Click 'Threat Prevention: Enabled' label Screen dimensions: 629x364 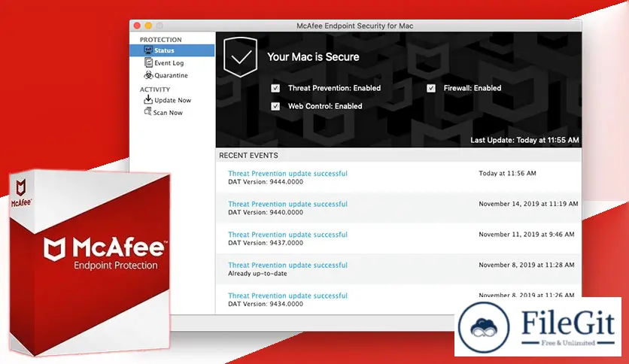tap(334, 88)
